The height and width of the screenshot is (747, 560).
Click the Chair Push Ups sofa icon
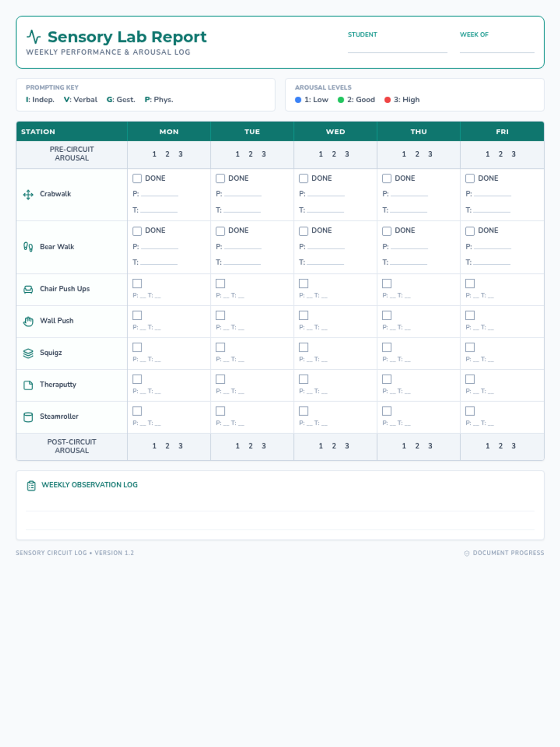pyautogui.click(x=28, y=289)
